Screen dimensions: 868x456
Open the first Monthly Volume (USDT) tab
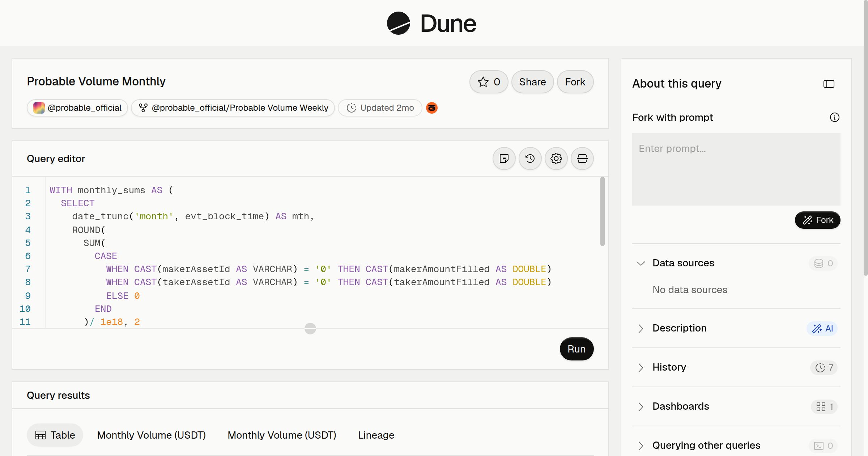pos(152,435)
